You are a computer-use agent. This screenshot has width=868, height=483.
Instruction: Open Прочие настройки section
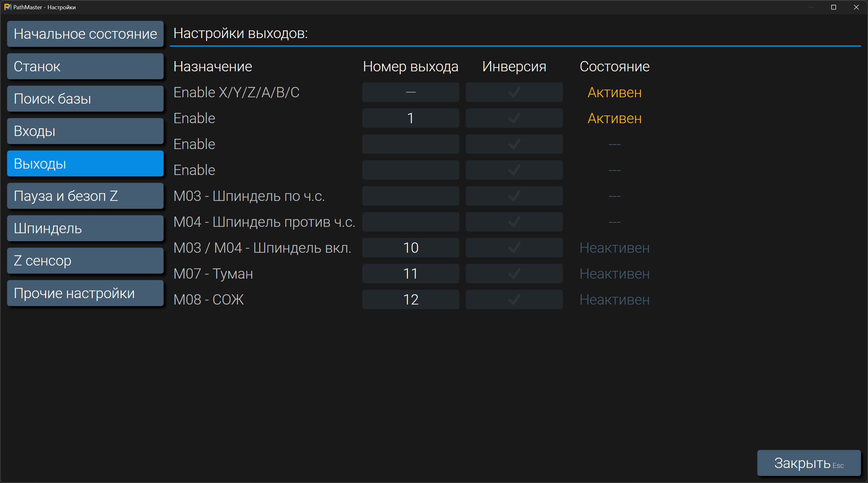[85, 293]
